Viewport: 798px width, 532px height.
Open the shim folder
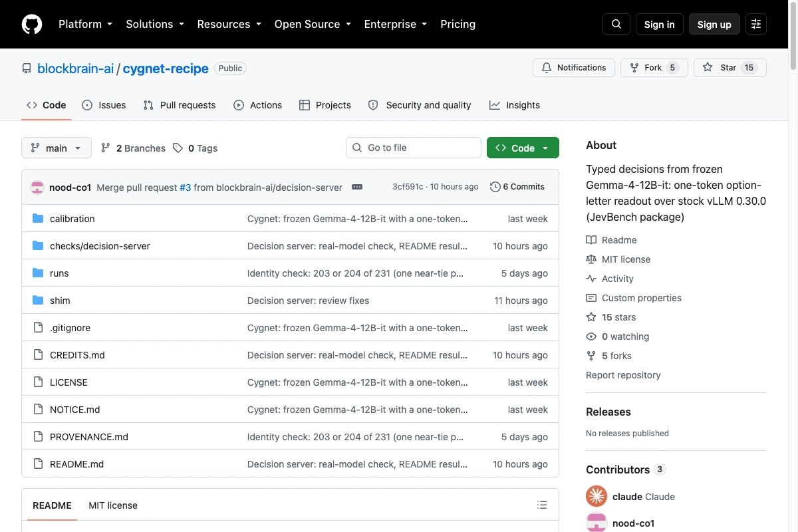(60, 301)
